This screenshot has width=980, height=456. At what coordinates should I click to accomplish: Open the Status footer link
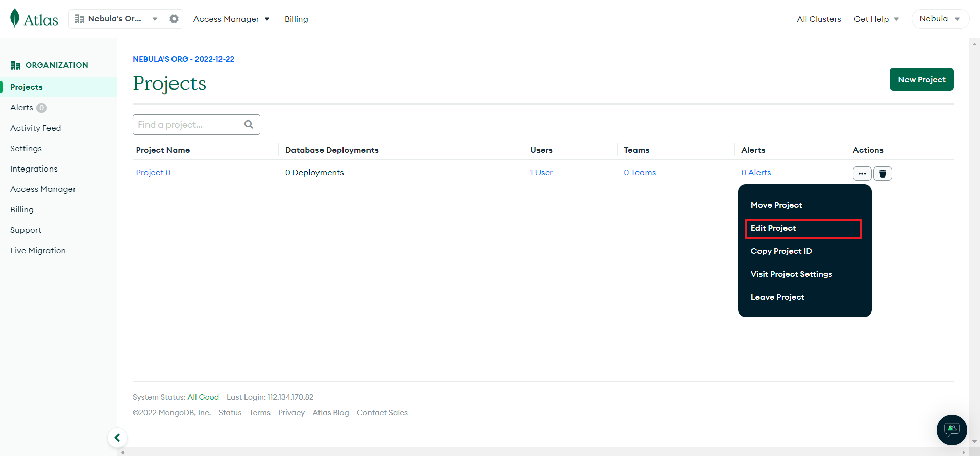point(230,412)
